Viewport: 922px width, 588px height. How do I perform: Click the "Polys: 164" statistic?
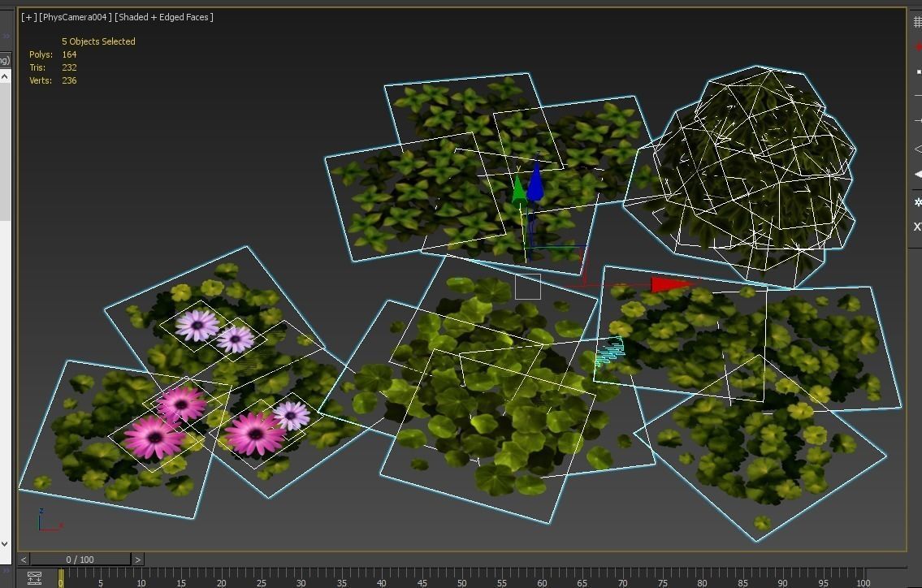pyautogui.click(x=53, y=54)
